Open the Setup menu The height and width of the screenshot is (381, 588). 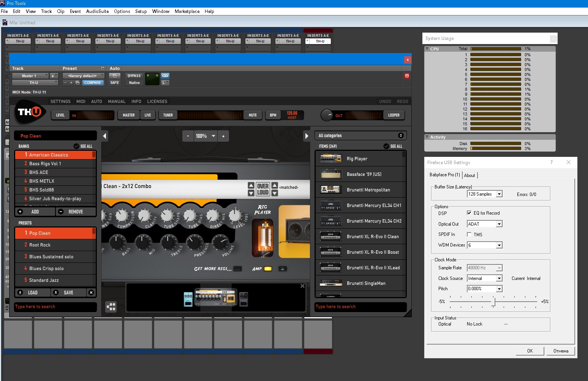point(141,11)
